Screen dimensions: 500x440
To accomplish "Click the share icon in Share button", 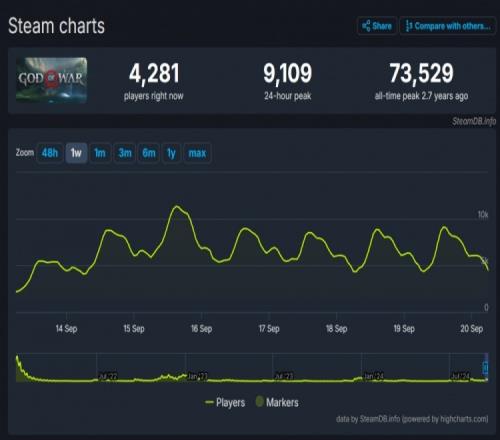I will pos(366,26).
